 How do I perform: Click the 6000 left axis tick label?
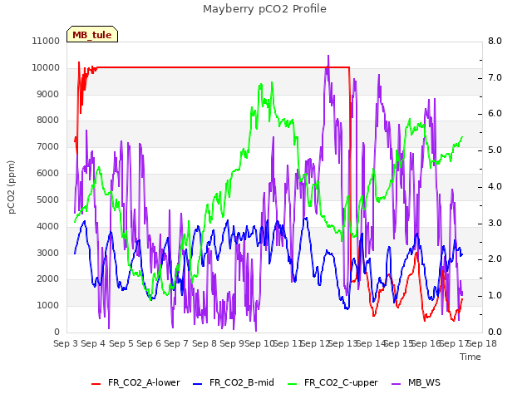coord(48,173)
